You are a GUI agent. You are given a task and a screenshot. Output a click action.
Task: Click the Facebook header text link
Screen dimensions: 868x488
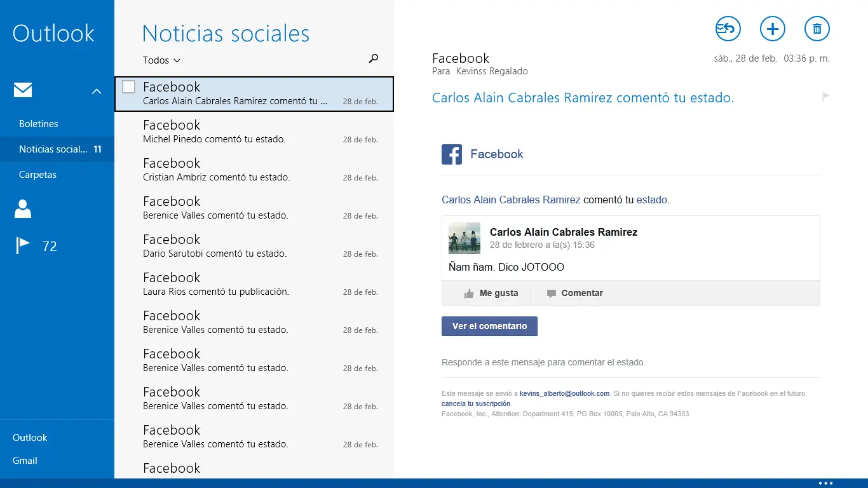coord(497,154)
